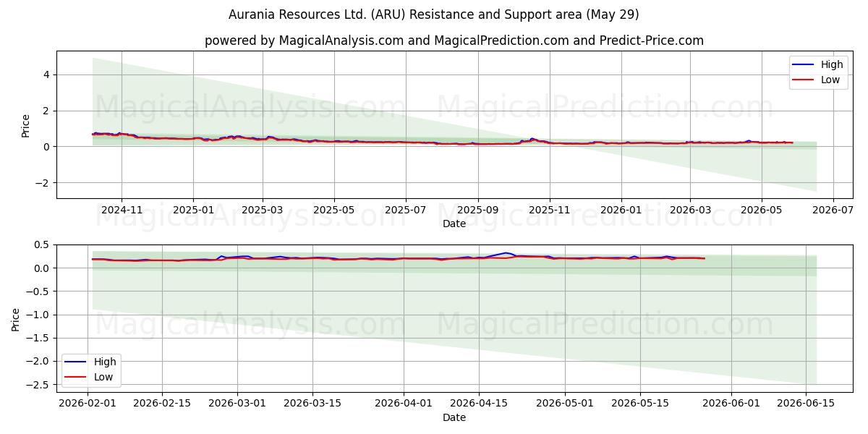This screenshot has height=434, width=868.
Task: Click 'High' in the lower chart legend
Action: pos(105,362)
